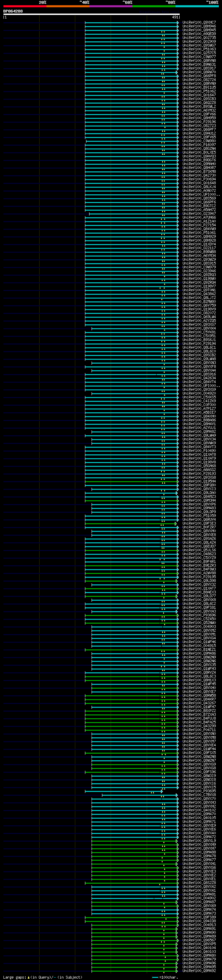Select the UniRef100_Q5GM68 label

(x=199, y=466)
